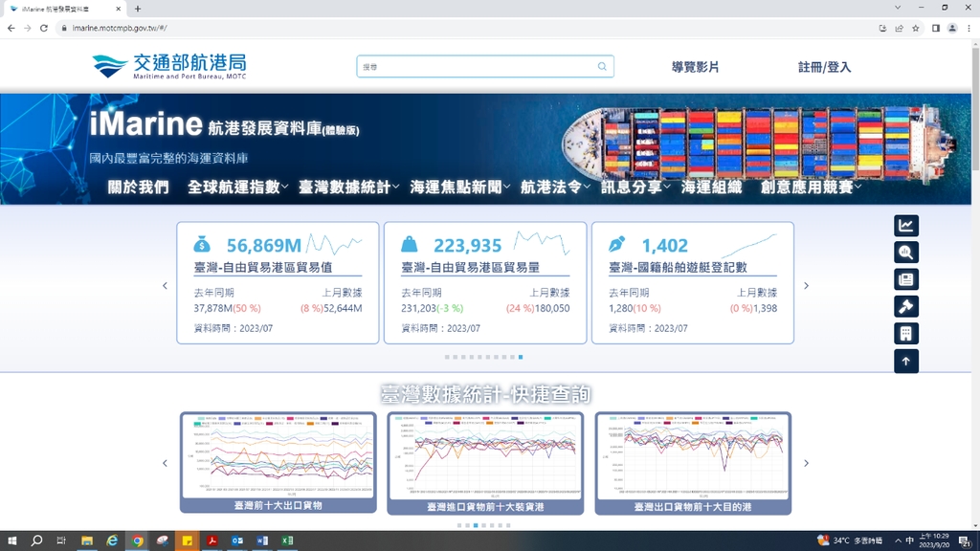Click the taskbar clock and date
Viewport: 980px width, 551px height.
click(934, 540)
